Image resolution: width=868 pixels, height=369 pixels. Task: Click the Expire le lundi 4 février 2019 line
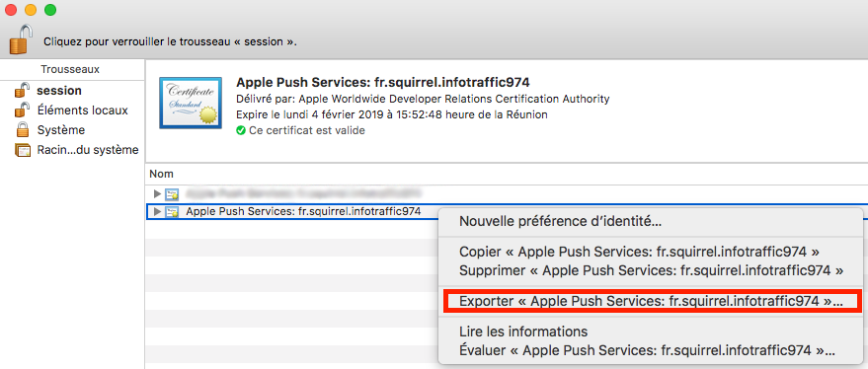pos(392,115)
